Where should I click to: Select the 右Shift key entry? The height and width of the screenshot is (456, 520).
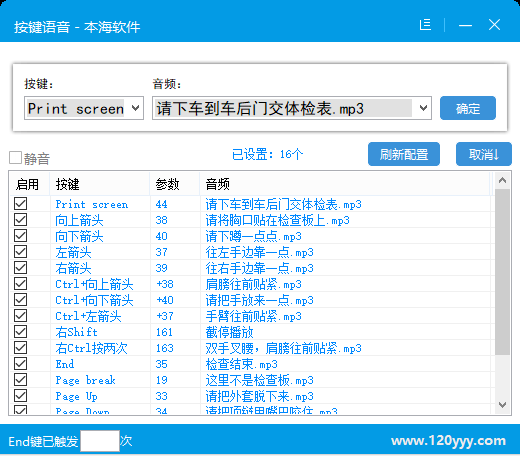76,332
